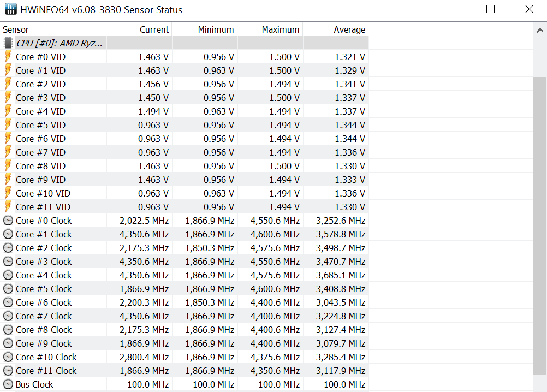
Task: Select the Core #4 VID sensor label
Action: (x=40, y=111)
